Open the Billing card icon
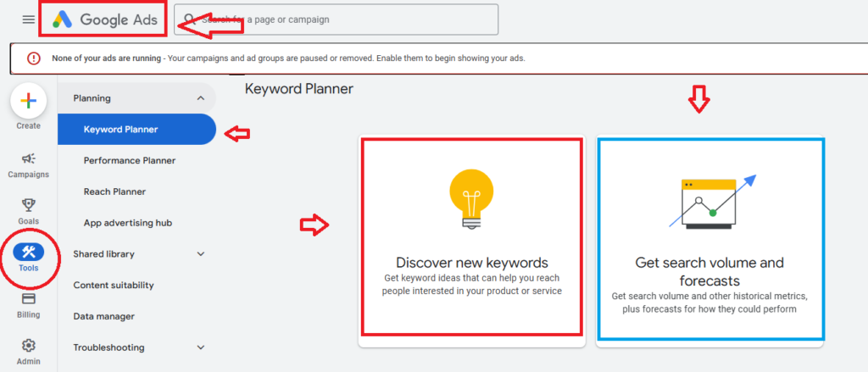This screenshot has height=372, width=868. point(28,299)
